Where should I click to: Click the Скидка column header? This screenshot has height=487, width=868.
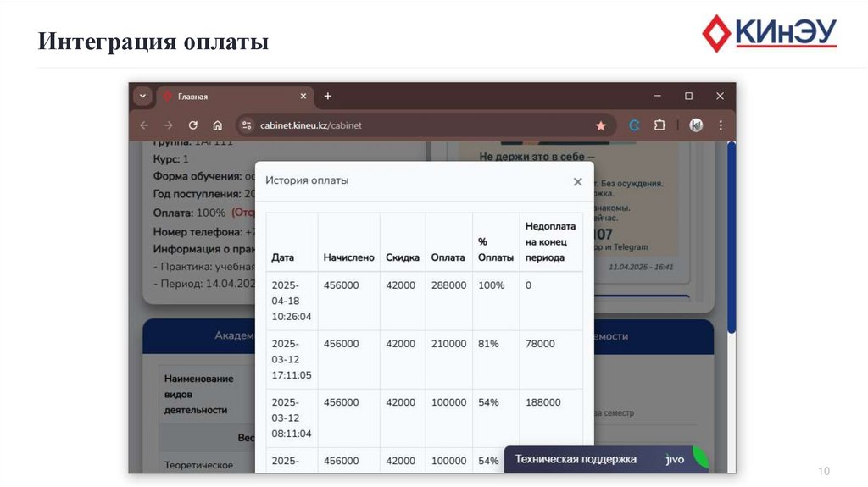(403, 257)
